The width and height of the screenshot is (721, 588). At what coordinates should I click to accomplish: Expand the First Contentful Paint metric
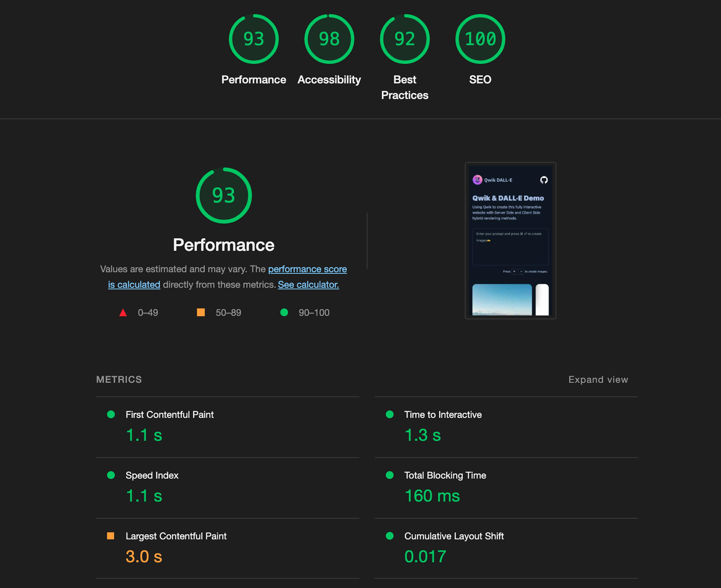[x=170, y=414]
